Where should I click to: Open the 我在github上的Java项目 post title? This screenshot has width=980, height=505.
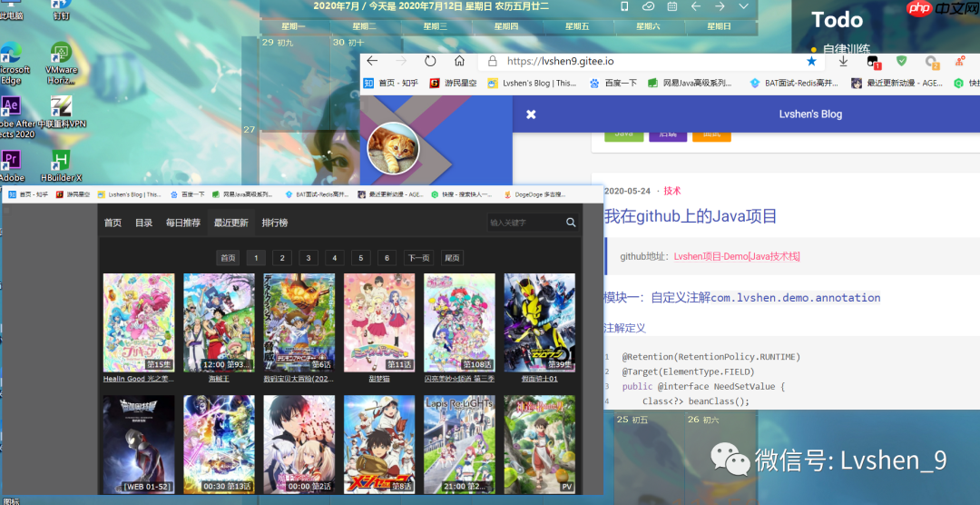point(690,216)
